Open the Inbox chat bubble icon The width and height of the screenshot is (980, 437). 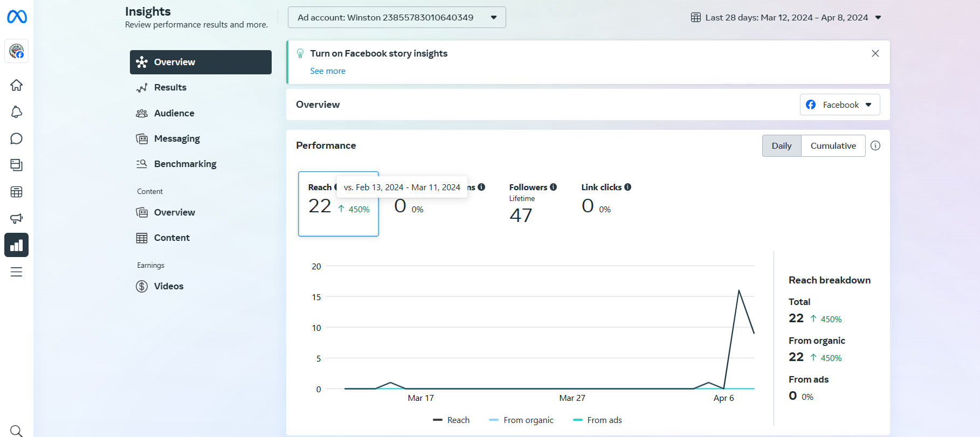pos(17,138)
